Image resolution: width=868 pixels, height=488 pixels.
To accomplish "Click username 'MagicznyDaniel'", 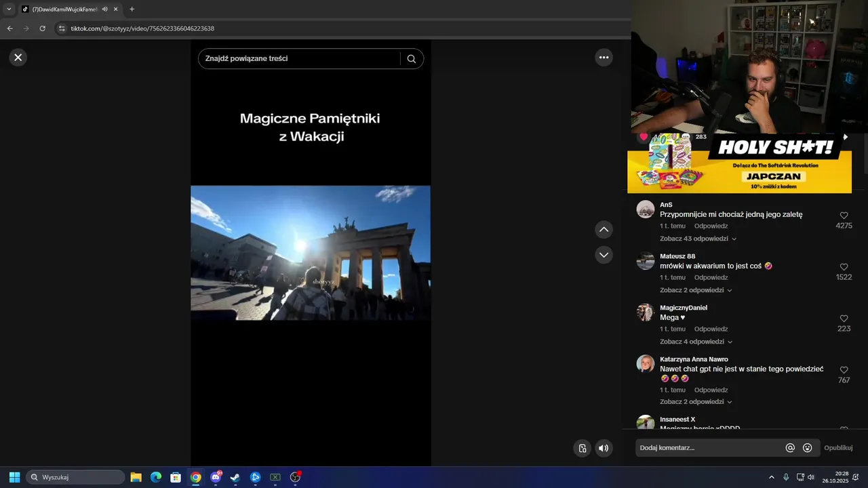I will coord(684,308).
